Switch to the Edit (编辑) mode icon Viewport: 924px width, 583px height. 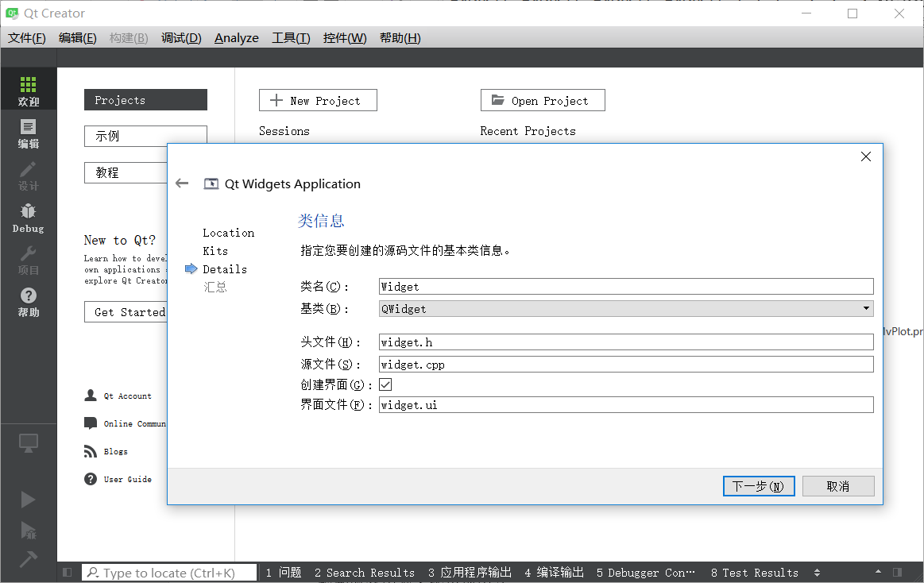[29, 133]
